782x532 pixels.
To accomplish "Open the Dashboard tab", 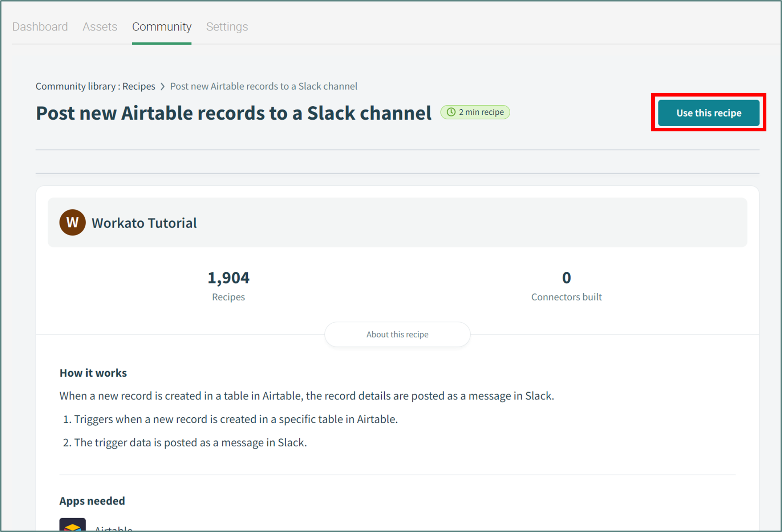I will pyautogui.click(x=40, y=26).
